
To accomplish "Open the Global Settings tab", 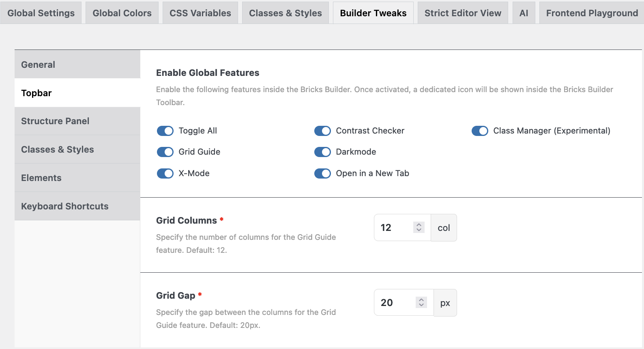I will tap(41, 13).
